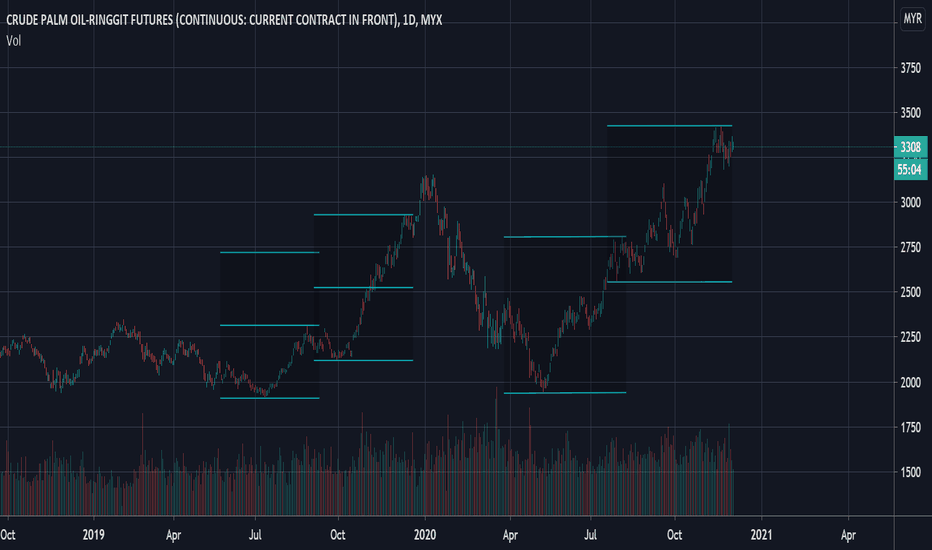
Task: Click the Jul label after 2020
Action: click(x=590, y=535)
